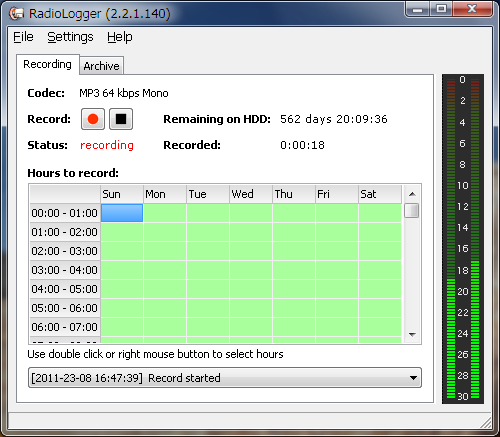
Task: Click the 06:00 - 07:00 row header
Action: (65, 327)
